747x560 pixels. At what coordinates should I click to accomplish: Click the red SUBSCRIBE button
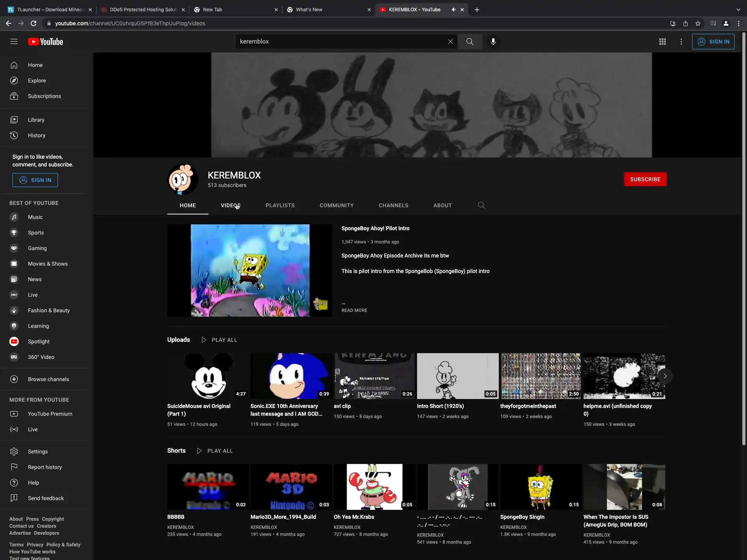coord(645,179)
